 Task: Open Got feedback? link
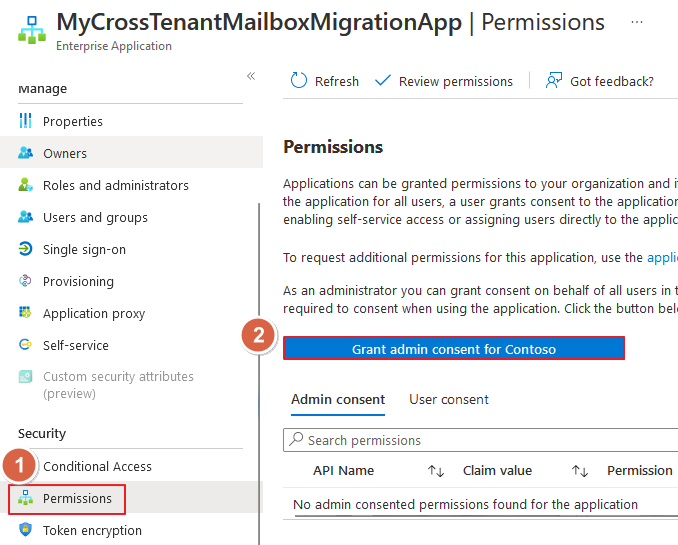point(599,81)
